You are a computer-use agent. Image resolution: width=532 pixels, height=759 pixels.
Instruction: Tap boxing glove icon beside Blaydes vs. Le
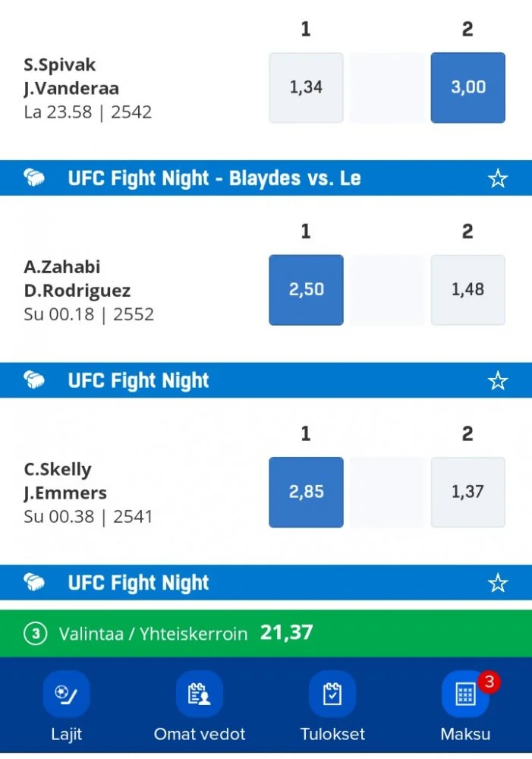(x=35, y=179)
